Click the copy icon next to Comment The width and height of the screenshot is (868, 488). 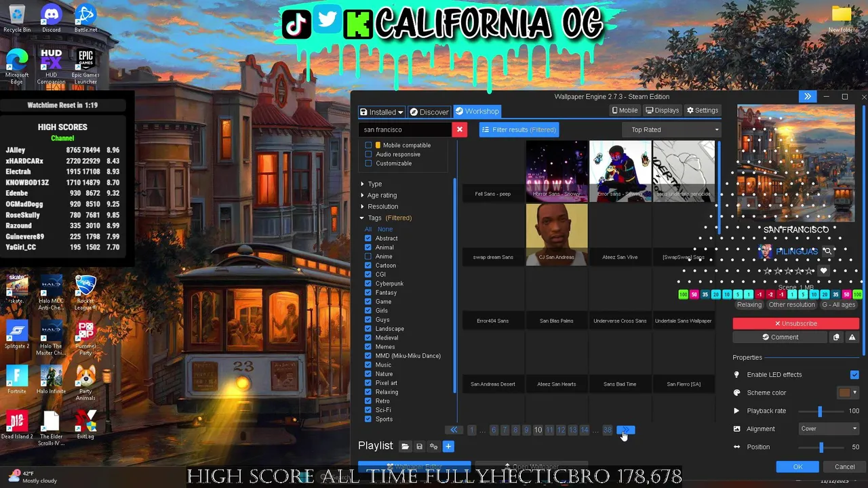(836, 337)
